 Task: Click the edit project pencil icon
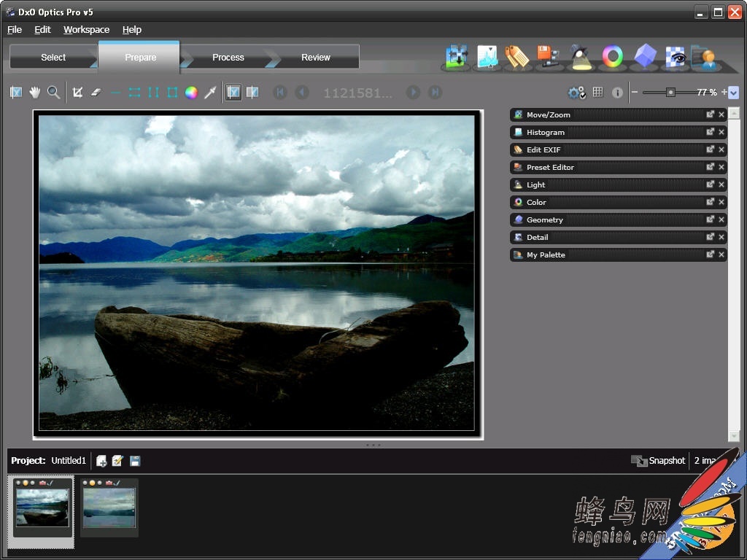(x=117, y=461)
